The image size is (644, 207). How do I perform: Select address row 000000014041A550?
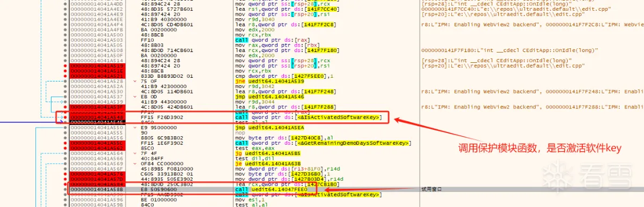click(97, 127)
